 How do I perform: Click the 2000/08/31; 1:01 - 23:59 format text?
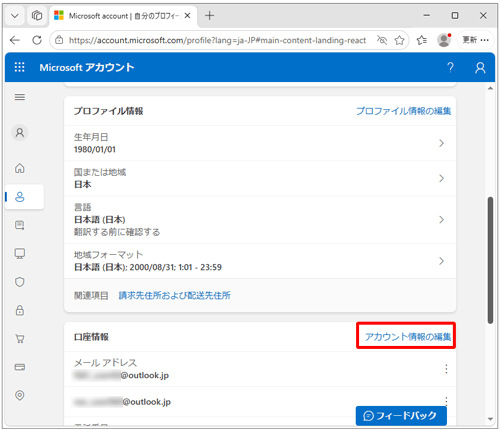175,267
